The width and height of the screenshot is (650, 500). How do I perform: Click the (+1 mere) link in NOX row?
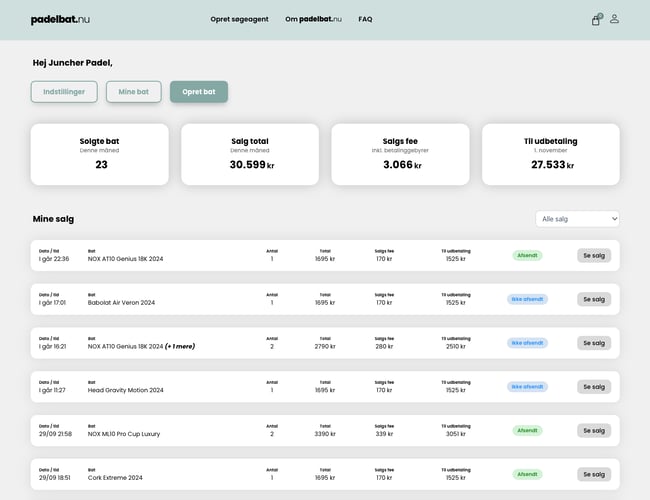pos(180,346)
